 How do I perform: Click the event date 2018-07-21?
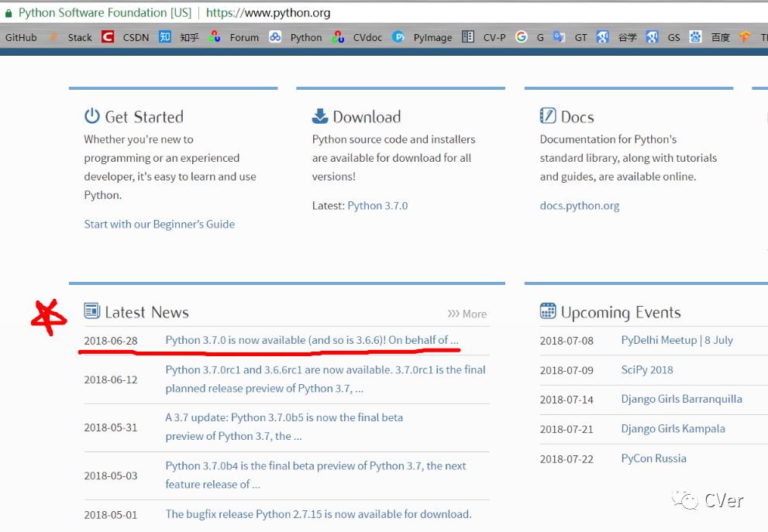pos(567,430)
